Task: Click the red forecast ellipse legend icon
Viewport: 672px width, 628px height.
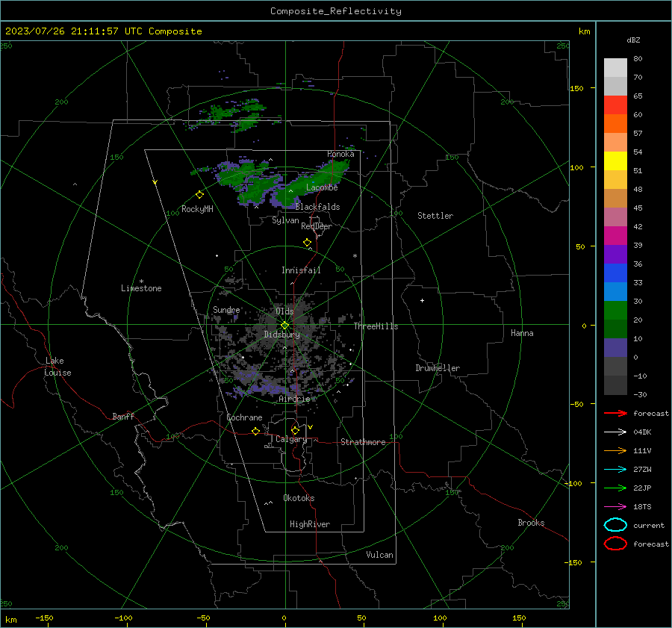Action: [615, 544]
